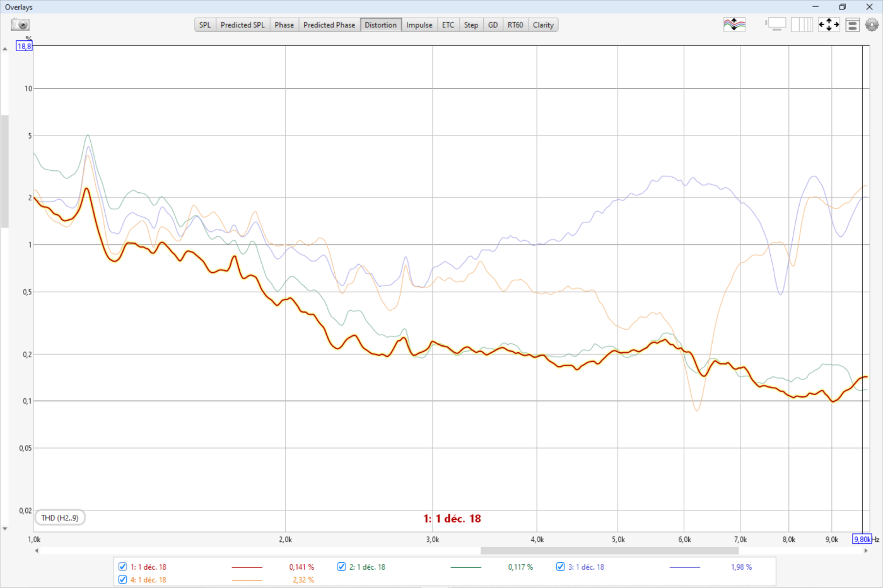Switch to the Impulse tab
This screenshot has height=588, width=883.
(x=419, y=25)
